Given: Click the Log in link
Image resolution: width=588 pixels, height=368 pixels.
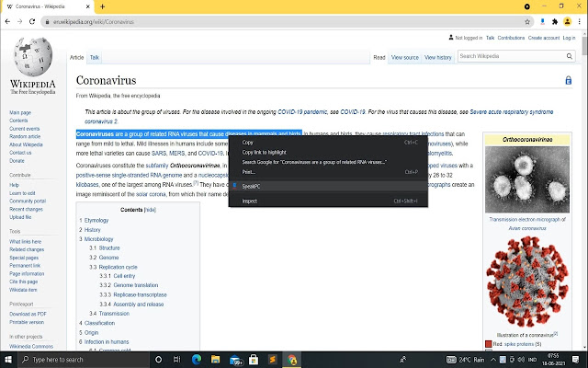Looking at the screenshot, I should [x=569, y=38].
